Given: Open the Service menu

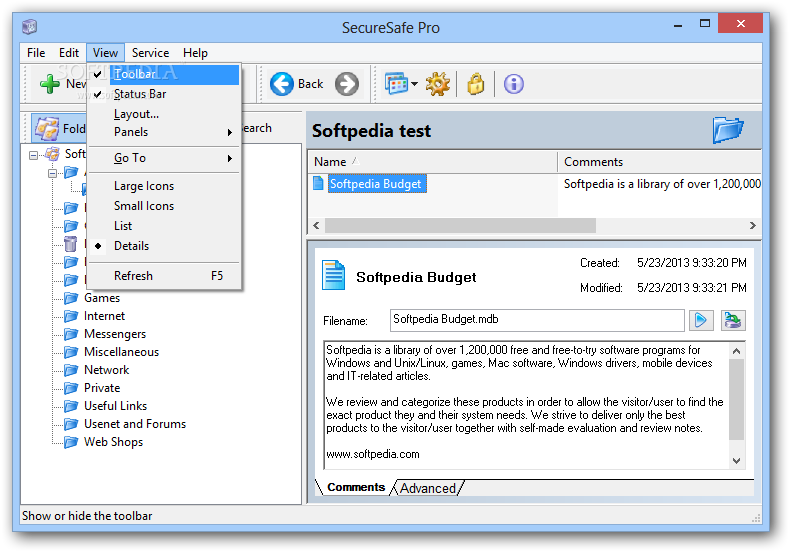Looking at the screenshot, I should point(150,53).
